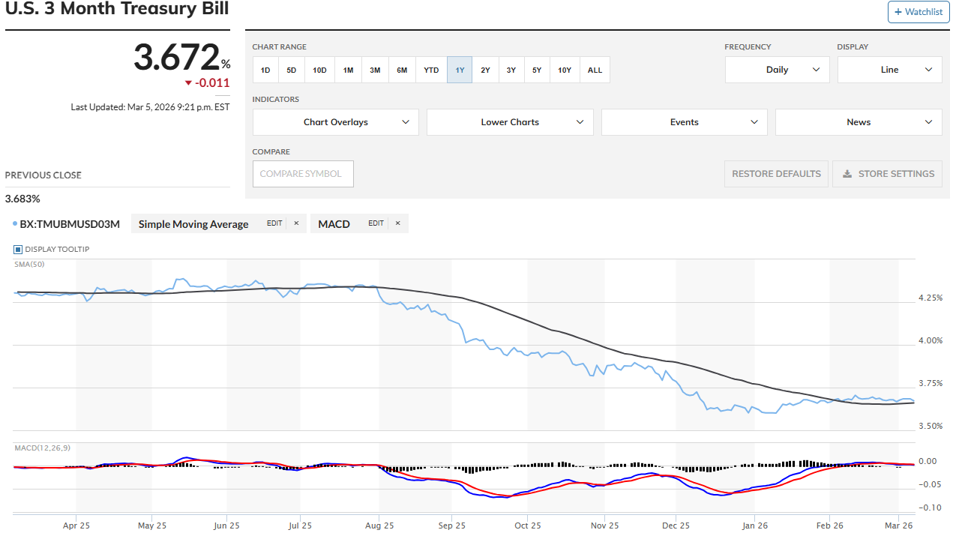This screenshot has height=539, width=980.
Task: Open the Line display type dropdown
Action: pyautogui.click(x=889, y=70)
